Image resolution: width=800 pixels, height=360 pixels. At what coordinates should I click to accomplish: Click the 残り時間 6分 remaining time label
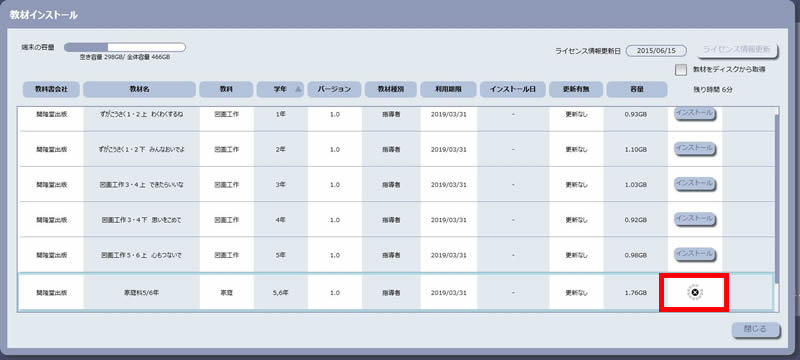click(713, 89)
